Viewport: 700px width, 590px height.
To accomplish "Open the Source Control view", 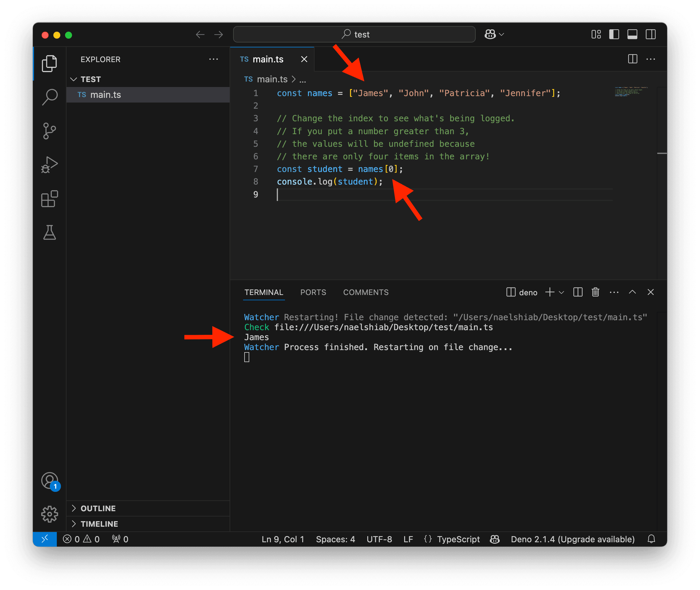I will [x=49, y=131].
